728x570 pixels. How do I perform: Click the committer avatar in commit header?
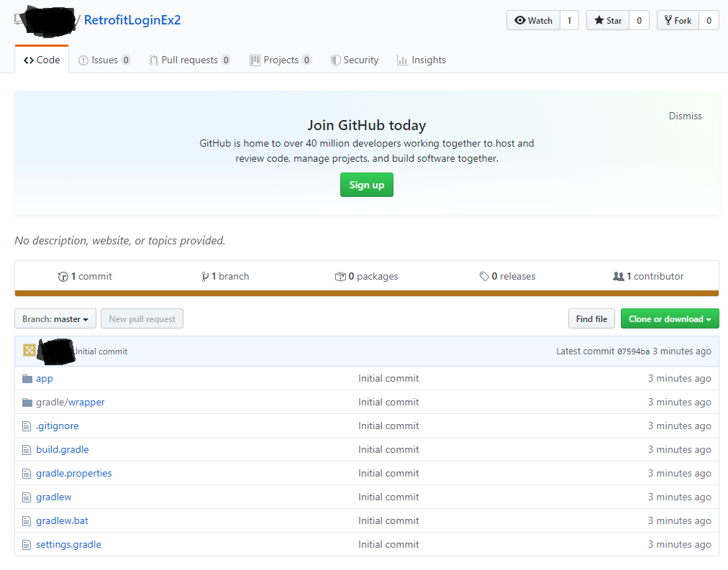pos(29,350)
